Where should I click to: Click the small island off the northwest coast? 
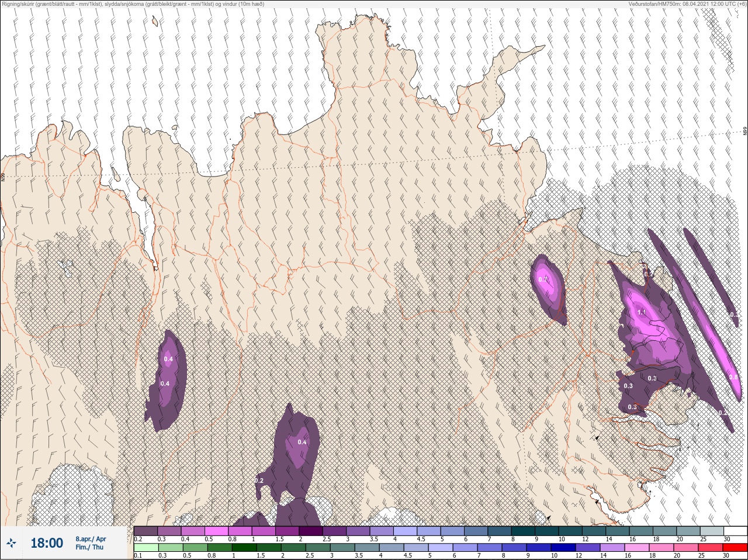click(155, 22)
